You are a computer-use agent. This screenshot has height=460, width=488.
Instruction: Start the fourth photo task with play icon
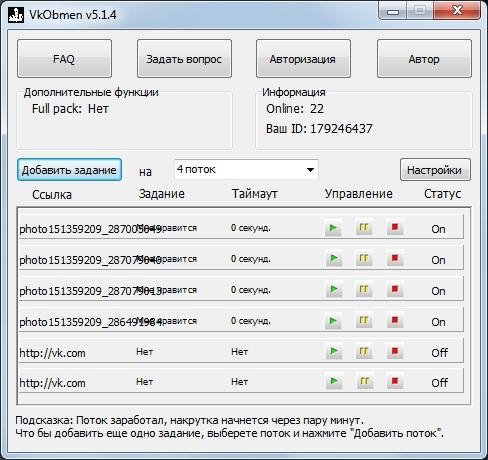(x=333, y=321)
